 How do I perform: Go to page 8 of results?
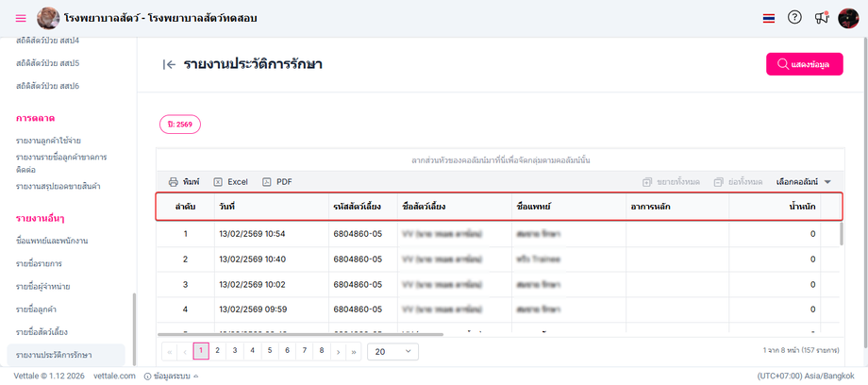pos(322,351)
